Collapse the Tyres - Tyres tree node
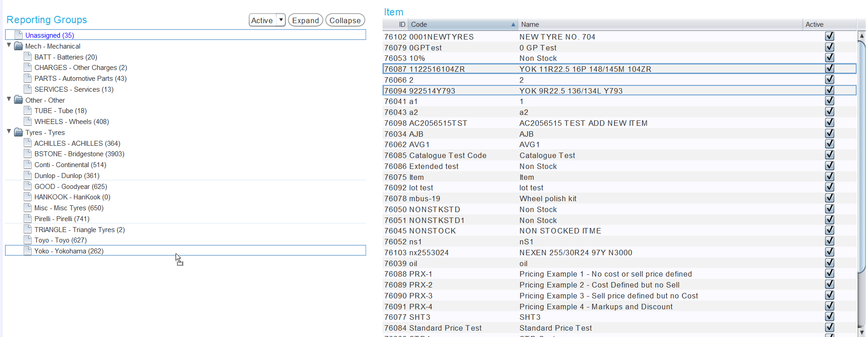The image size is (868, 337). (x=9, y=132)
